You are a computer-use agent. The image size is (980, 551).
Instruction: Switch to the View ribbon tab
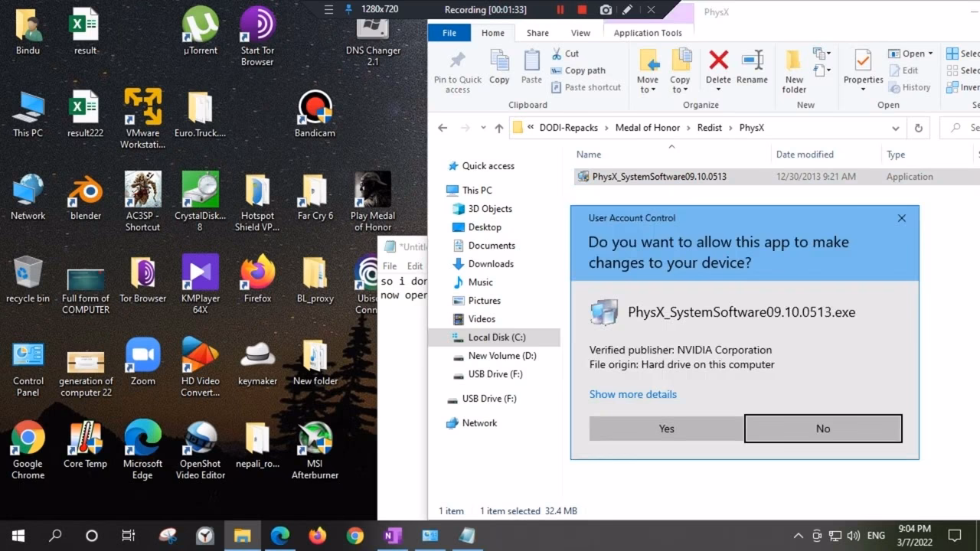(581, 33)
